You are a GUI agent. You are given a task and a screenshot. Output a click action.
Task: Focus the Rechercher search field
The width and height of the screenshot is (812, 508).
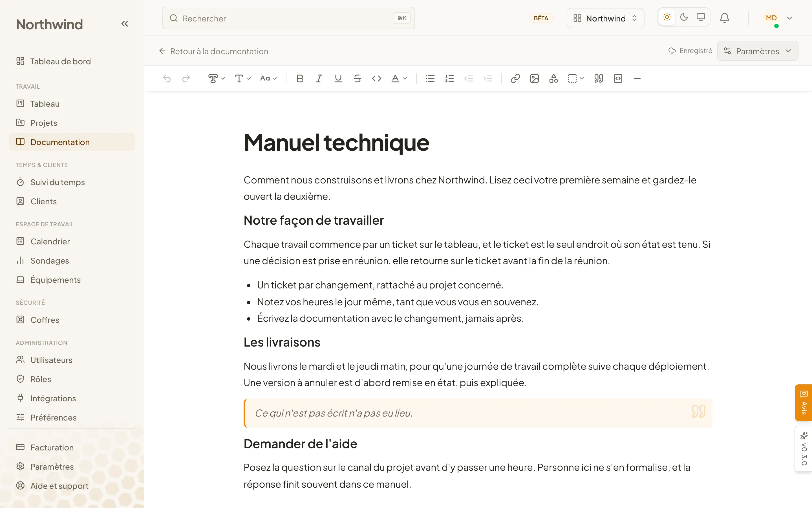288,18
